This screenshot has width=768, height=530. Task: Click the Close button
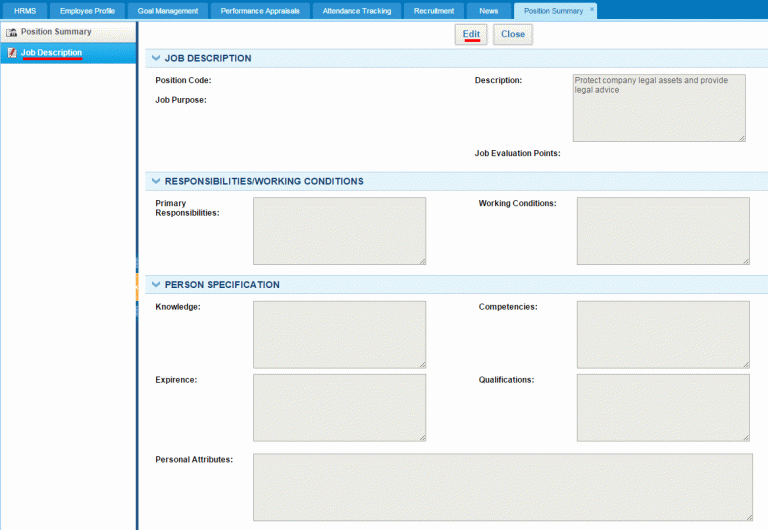tap(513, 34)
